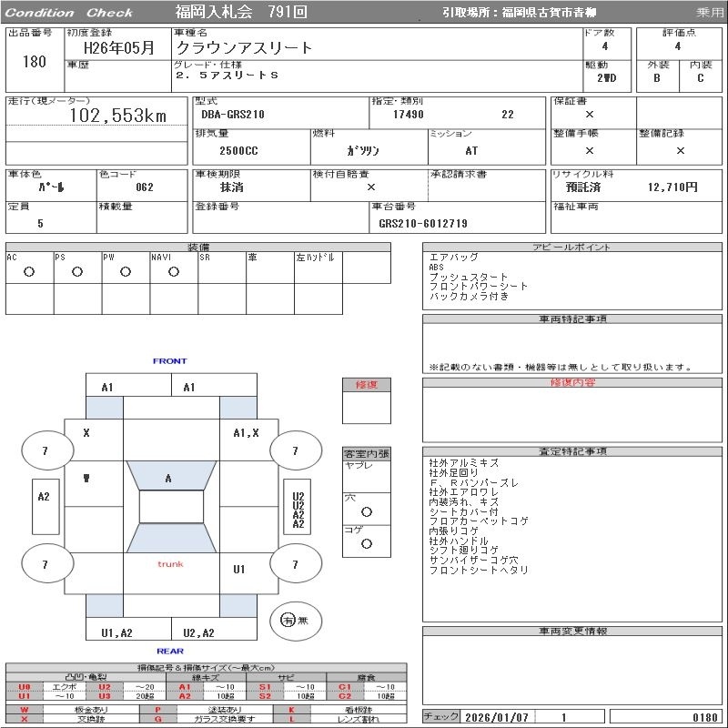Viewport: 728px width, 728px height.
Task: Click the spare tire 有 circled indicator
Action: pyautogui.click(x=288, y=621)
